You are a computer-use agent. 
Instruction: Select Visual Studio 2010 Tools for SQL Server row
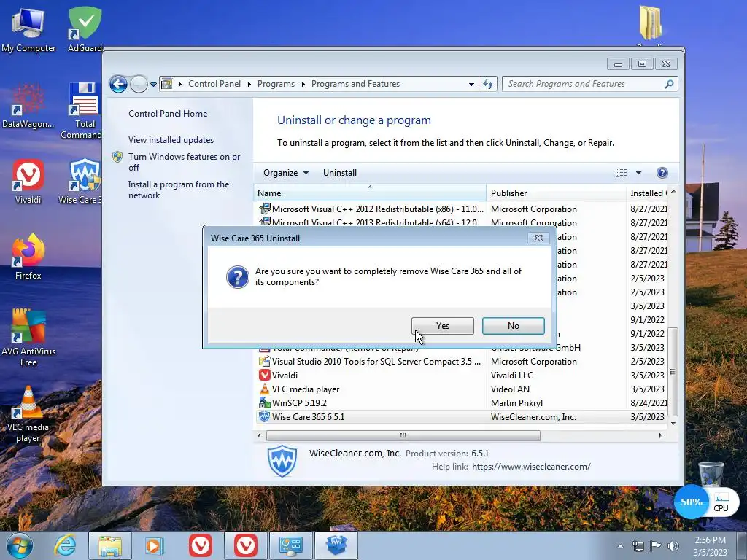[x=462, y=362]
